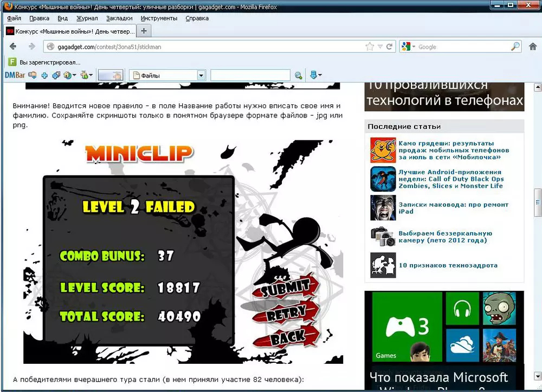
Task: Click the Home button in Firefox toolbar
Action: pyautogui.click(x=532, y=47)
